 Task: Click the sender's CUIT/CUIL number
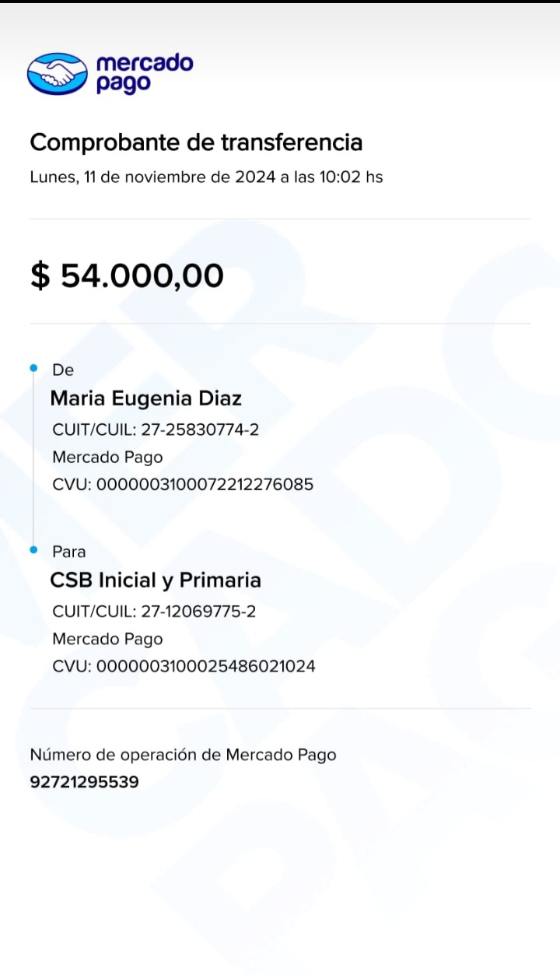[x=156, y=430]
